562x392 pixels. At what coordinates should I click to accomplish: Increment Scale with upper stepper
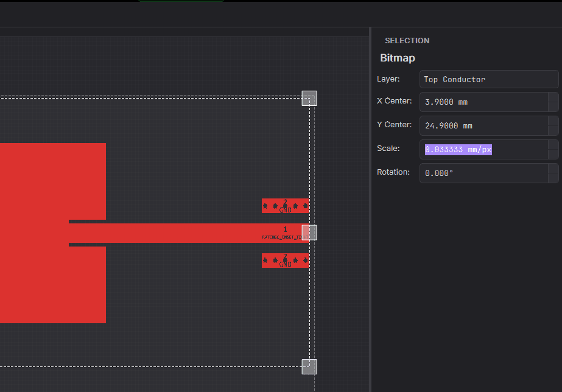pos(553,144)
